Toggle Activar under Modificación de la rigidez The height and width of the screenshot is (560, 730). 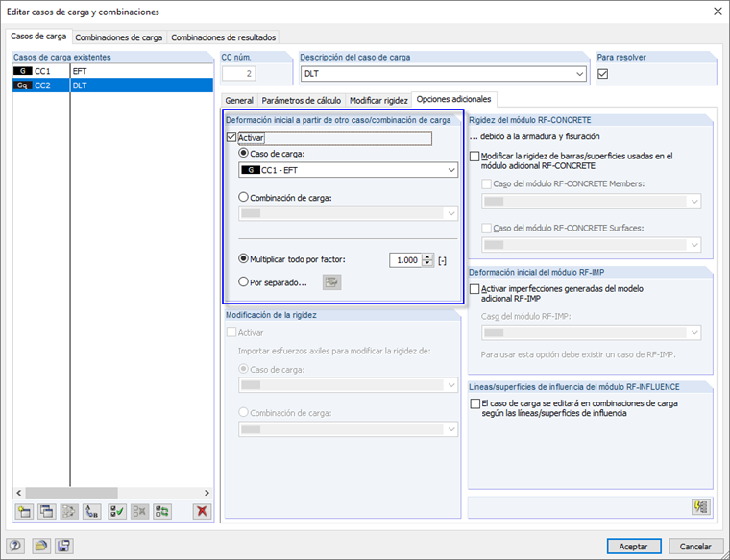click(231, 333)
